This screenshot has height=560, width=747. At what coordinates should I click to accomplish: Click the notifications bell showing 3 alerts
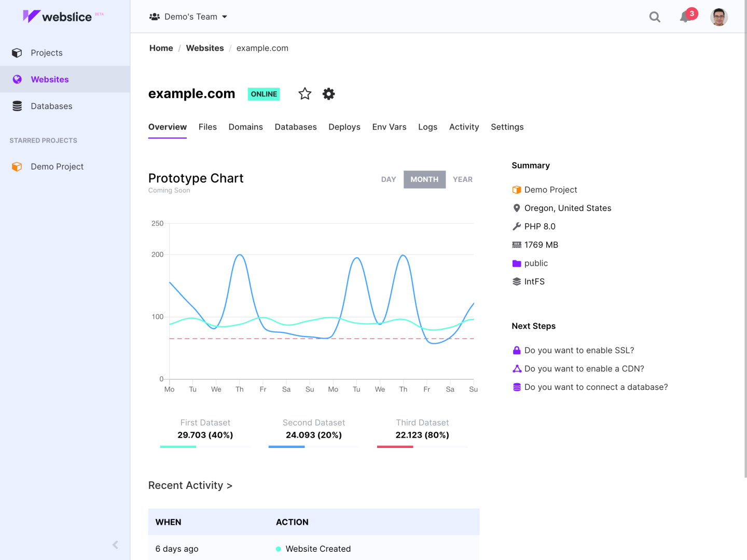coord(684,17)
